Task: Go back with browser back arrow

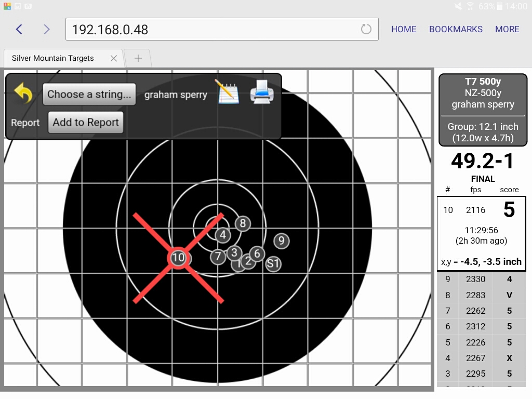Action: [x=19, y=29]
